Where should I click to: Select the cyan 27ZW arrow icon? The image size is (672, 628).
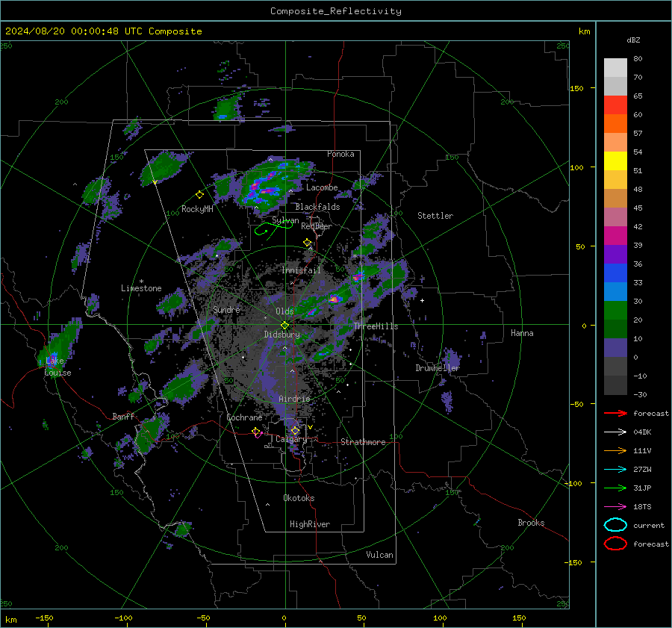(x=615, y=470)
